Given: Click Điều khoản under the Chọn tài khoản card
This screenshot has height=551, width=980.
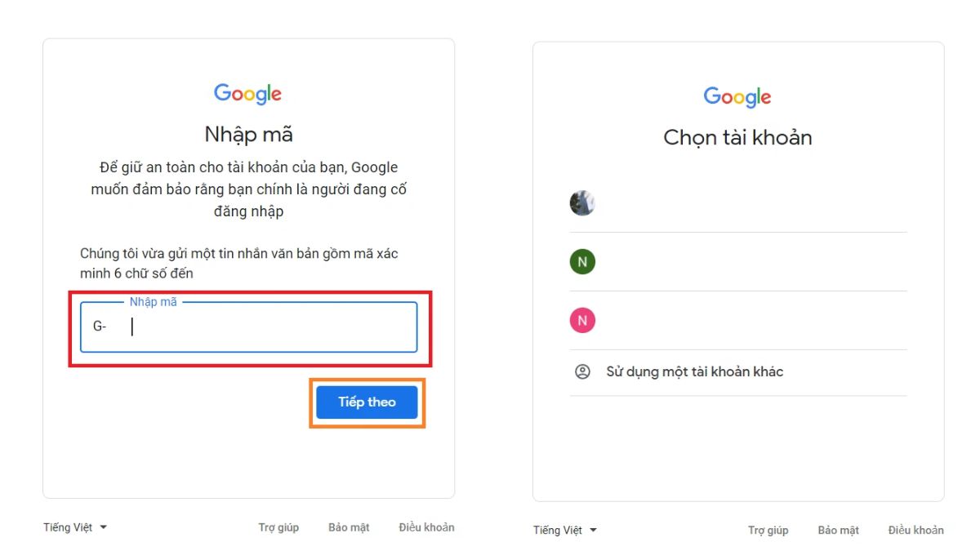Looking at the screenshot, I should 915,531.
